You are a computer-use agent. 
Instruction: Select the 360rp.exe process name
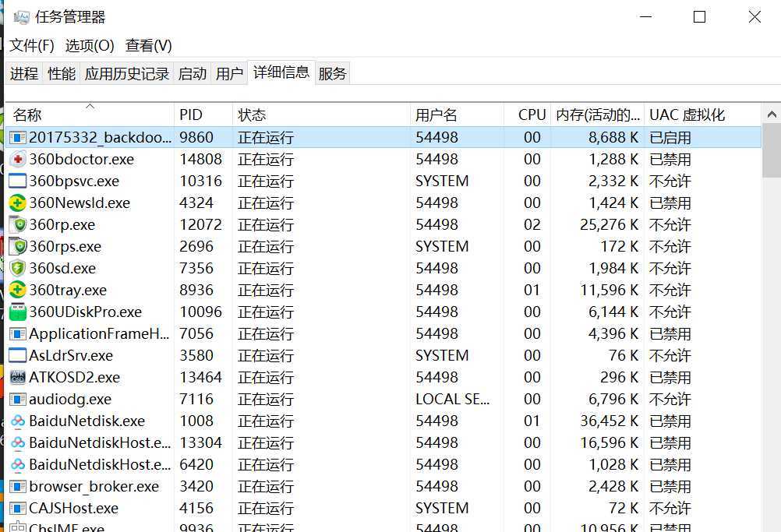[62, 225]
